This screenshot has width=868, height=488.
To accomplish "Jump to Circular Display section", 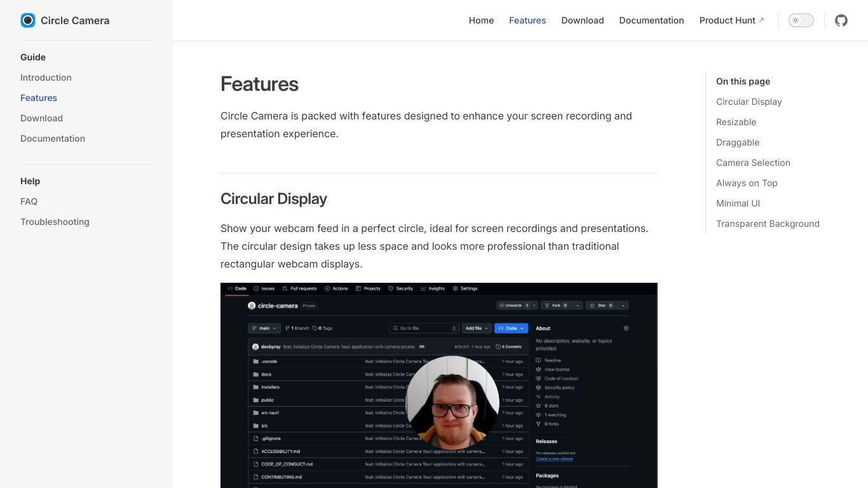I will pos(749,102).
